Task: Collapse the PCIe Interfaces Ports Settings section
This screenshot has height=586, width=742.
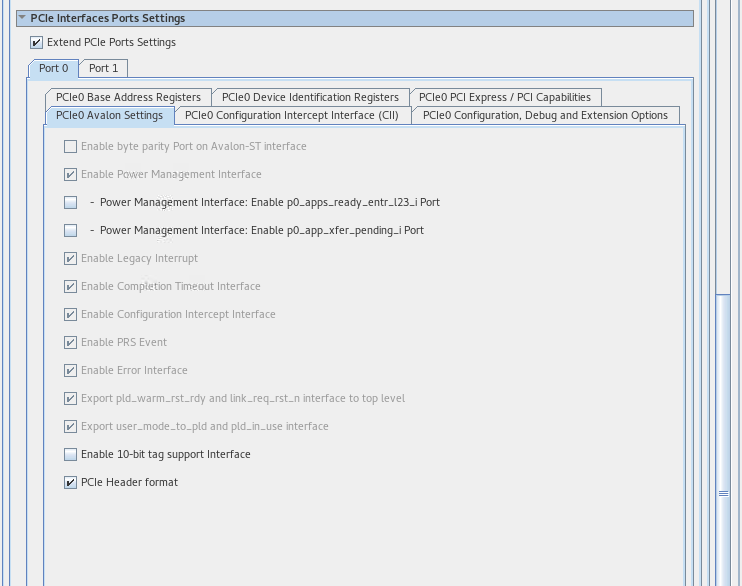Action: click(22, 18)
